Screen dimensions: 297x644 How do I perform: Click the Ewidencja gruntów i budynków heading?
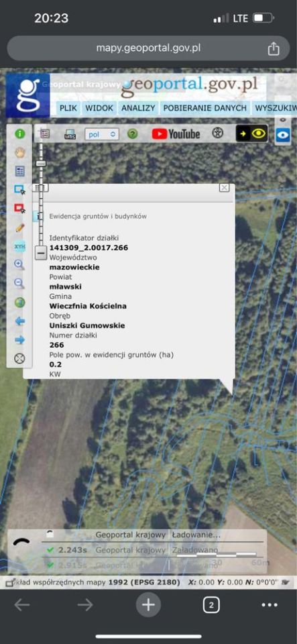pos(98,215)
